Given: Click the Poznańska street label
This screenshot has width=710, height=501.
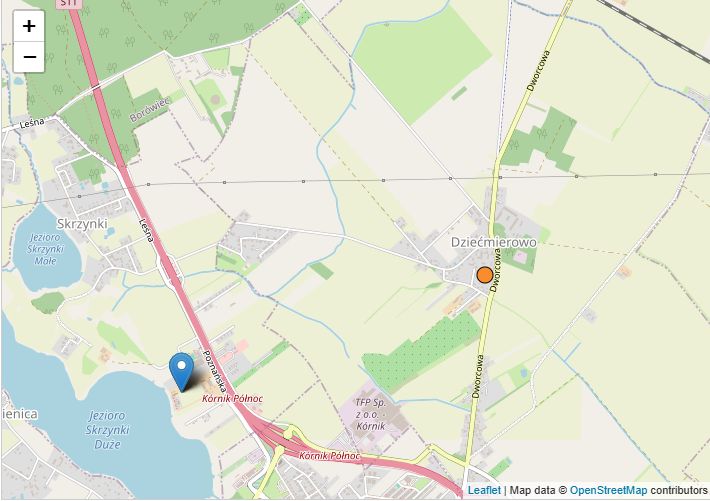Looking at the screenshot, I should (x=214, y=371).
